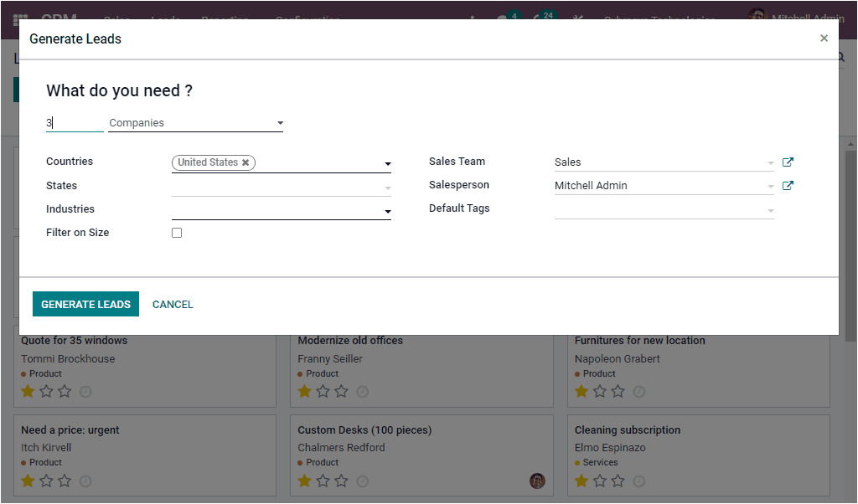Enable the Filter on Size checkbox
The width and height of the screenshot is (858, 504).
(177, 232)
